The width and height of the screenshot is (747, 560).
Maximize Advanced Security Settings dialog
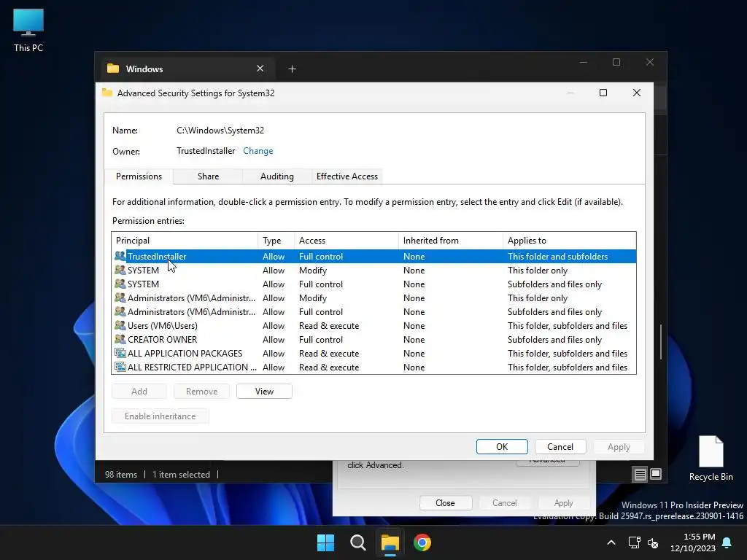(603, 93)
